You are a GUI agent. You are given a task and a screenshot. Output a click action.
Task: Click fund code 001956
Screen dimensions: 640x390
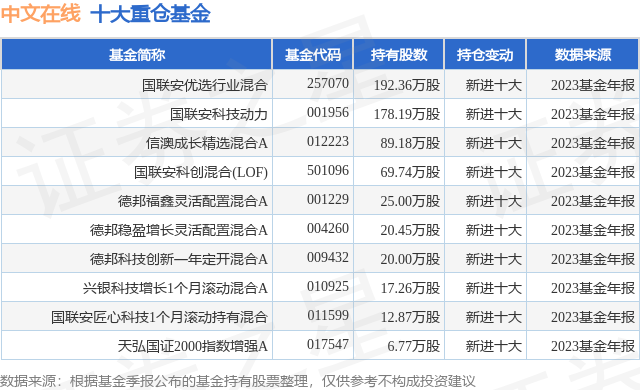pos(328,112)
